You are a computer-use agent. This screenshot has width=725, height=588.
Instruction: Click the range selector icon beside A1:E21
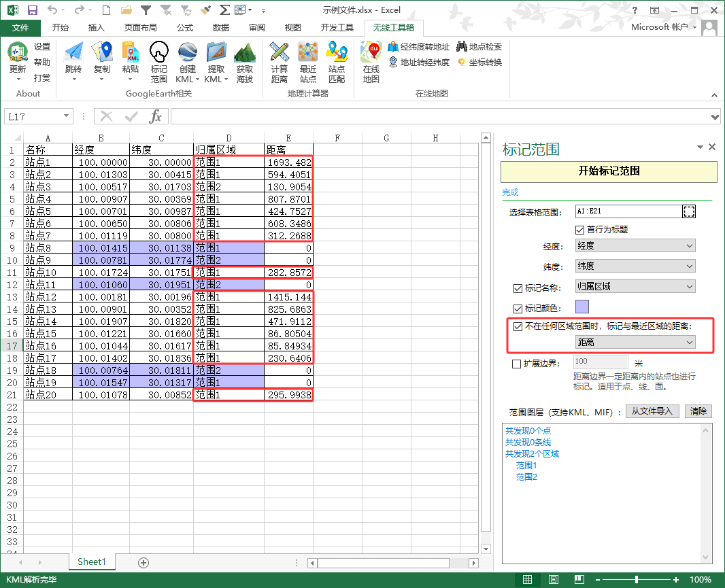coord(688,211)
